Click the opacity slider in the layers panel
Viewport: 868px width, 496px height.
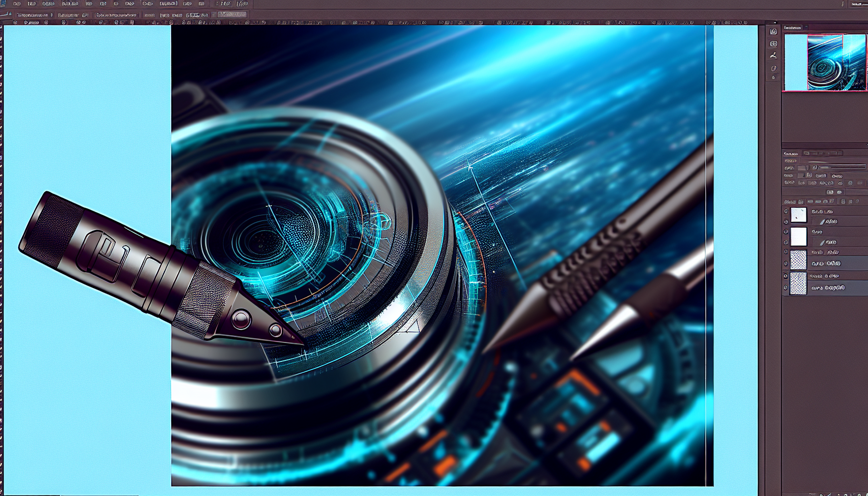[845, 167]
